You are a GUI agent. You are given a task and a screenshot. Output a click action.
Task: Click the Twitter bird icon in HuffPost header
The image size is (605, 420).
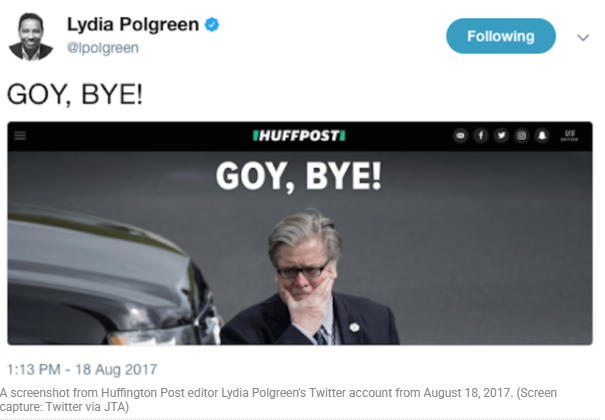coord(501,135)
